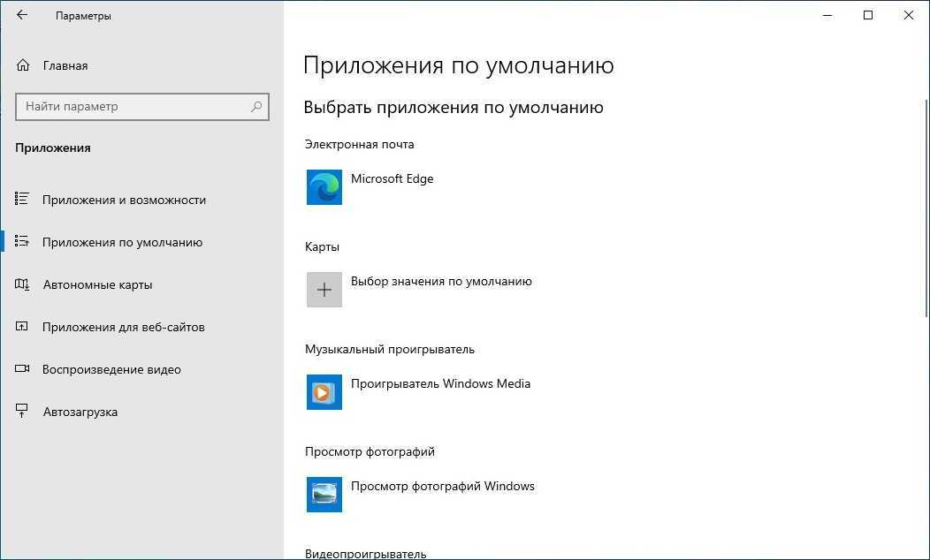Close the Параметры window

pos(908,15)
